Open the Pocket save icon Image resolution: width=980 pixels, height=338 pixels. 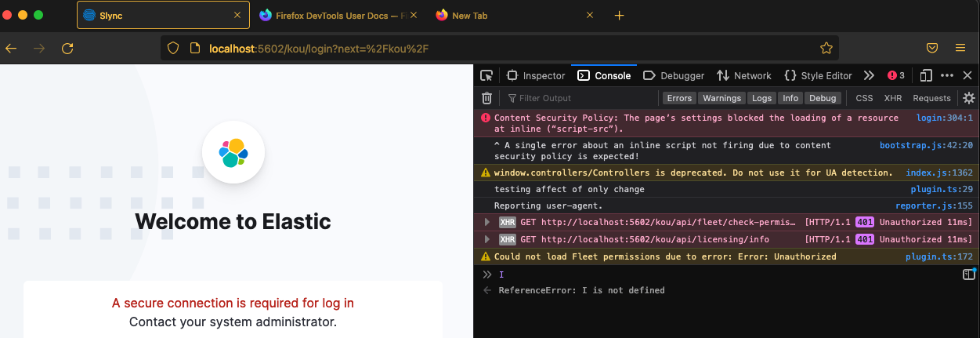(x=932, y=49)
